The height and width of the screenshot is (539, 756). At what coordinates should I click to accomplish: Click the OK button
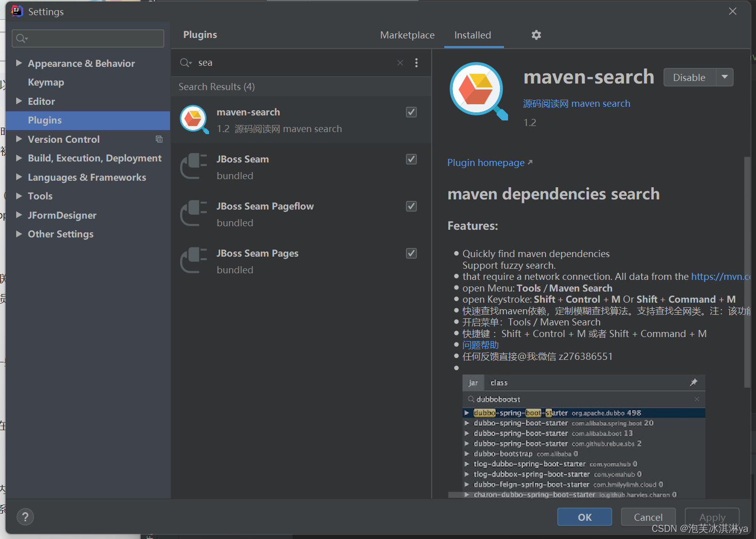584,517
